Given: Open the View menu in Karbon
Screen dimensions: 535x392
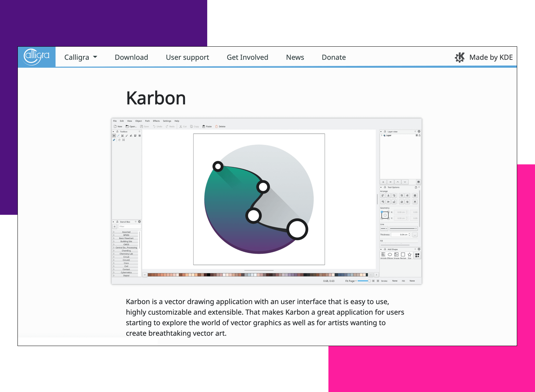Looking at the screenshot, I should (129, 121).
